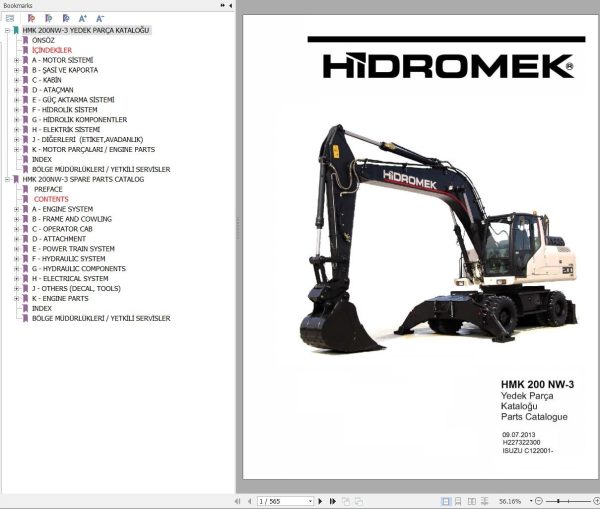Viewport: 600px width, 509px height.
Task: Open the ÖNSÖZ bookmark
Action: 43,40
